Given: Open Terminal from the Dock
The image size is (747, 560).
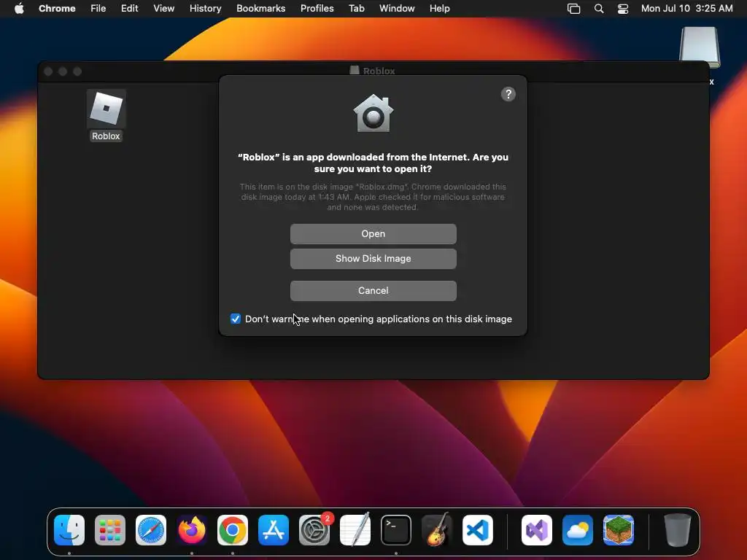Looking at the screenshot, I should pyautogui.click(x=396, y=530).
